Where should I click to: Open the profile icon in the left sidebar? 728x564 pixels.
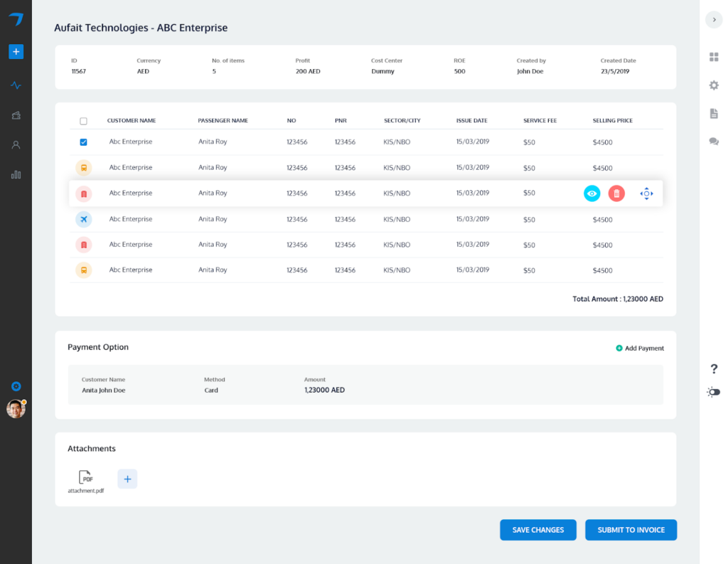click(16, 144)
